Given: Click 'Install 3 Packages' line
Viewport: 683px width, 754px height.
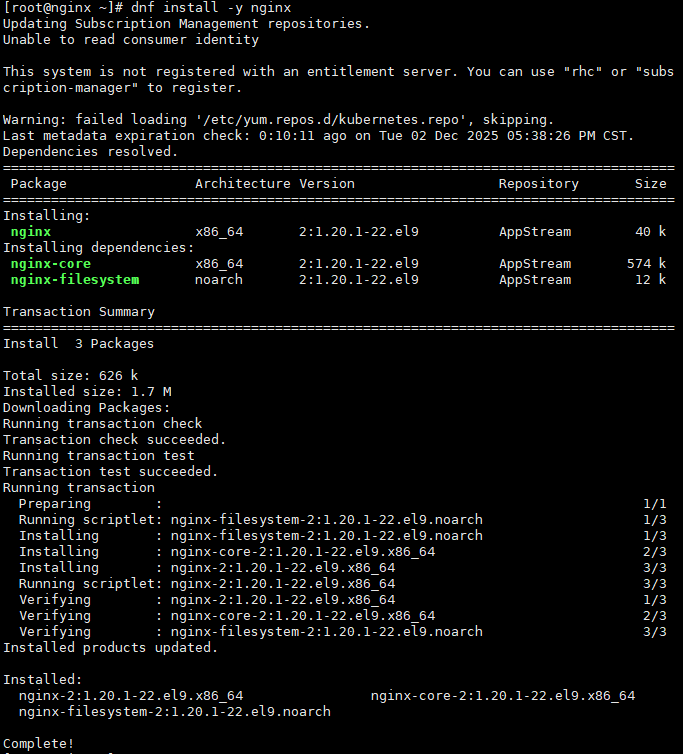Looking at the screenshot, I should coord(78,344).
